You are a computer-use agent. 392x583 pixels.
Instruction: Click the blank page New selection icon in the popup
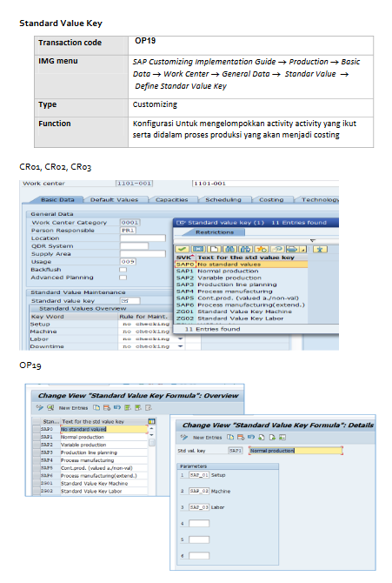(214, 249)
